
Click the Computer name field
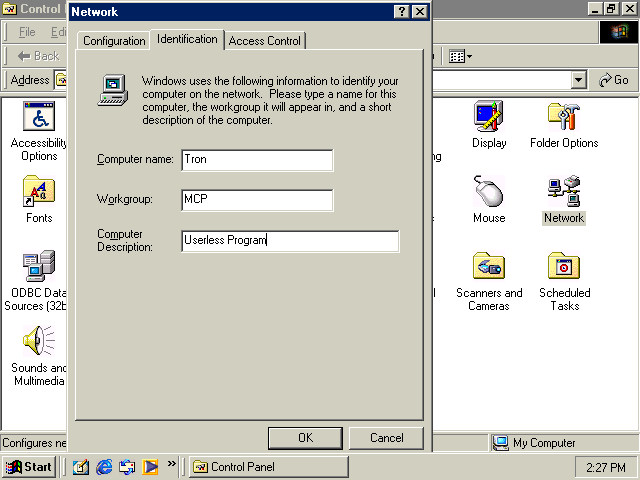click(257, 160)
